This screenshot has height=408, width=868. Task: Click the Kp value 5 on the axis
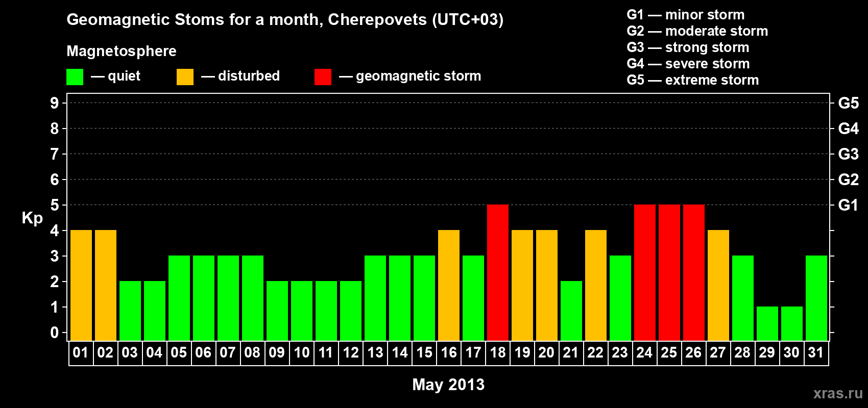pyautogui.click(x=55, y=205)
